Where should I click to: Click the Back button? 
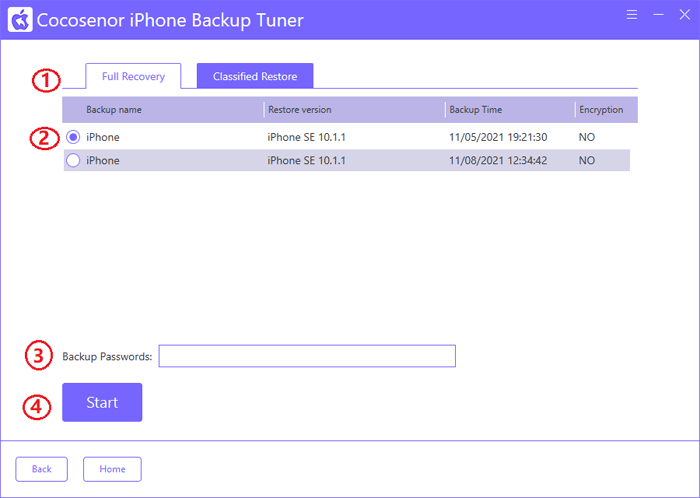click(42, 469)
